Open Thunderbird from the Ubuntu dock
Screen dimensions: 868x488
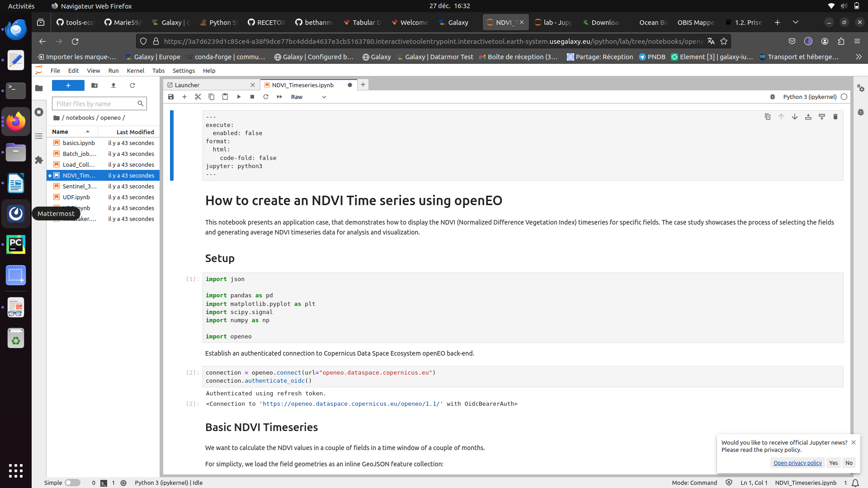point(16,30)
